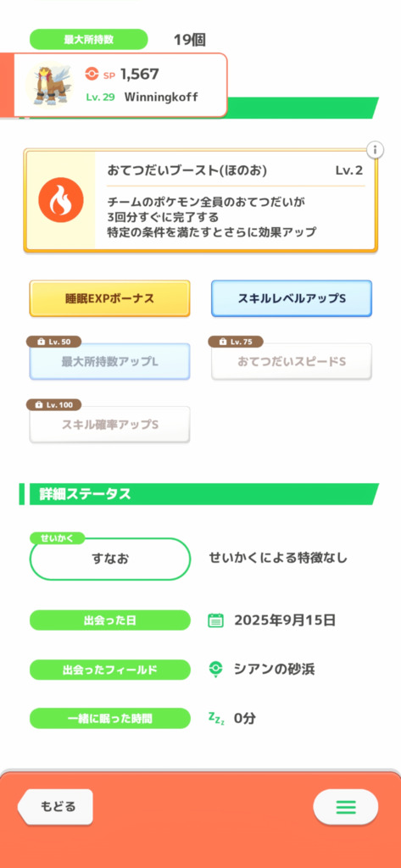401x868 pixels.
Task: Tap the flame main skill icon
Action: [x=61, y=200]
